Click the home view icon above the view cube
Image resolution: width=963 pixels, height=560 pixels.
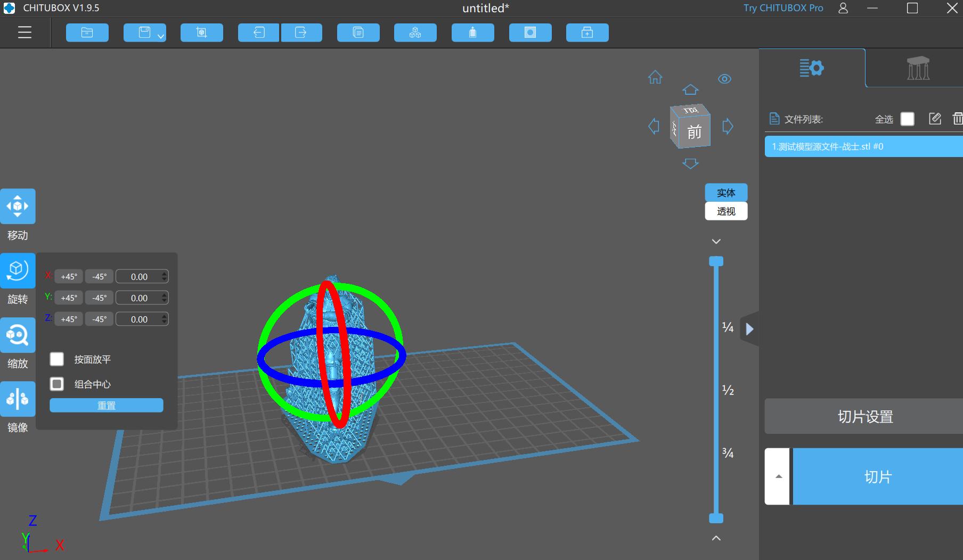pyautogui.click(x=655, y=78)
